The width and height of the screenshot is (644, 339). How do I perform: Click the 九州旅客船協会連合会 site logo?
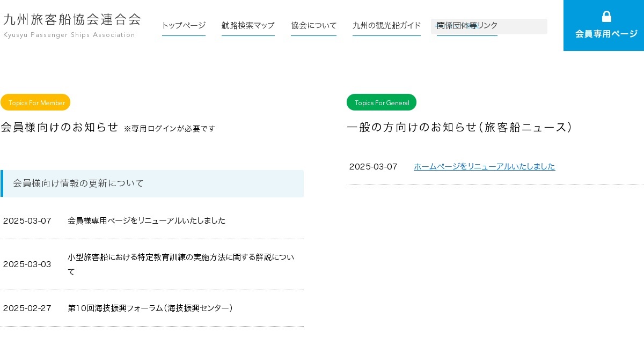(x=72, y=19)
